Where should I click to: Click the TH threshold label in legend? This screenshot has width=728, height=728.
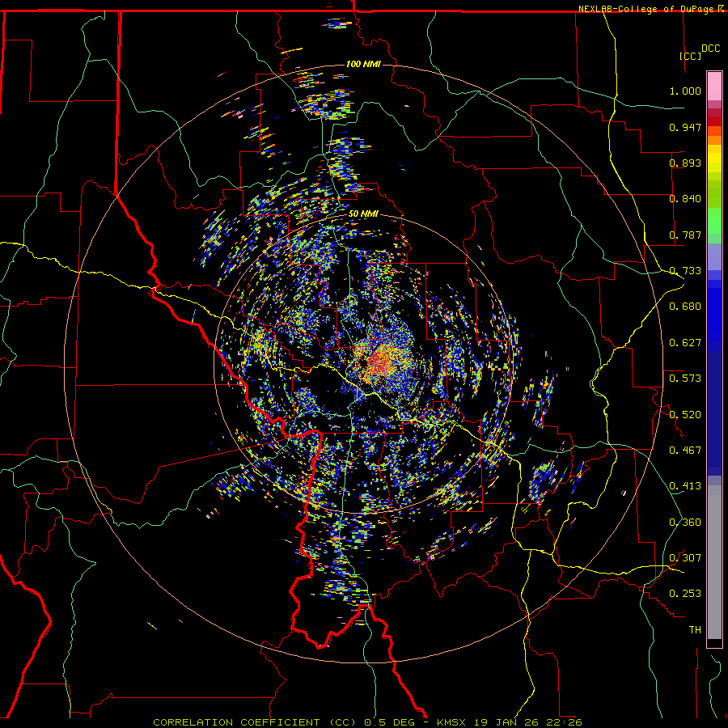(x=695, y=630)
